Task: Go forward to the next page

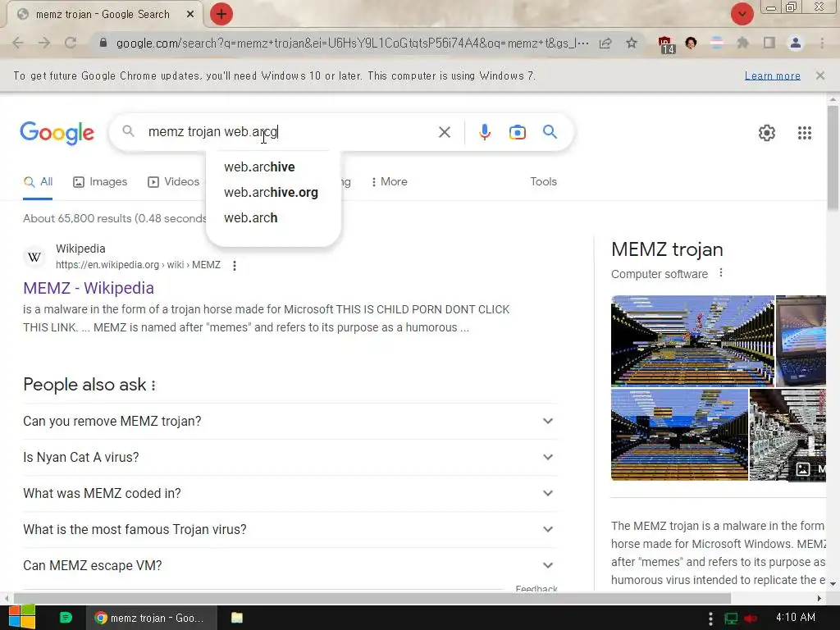Action: tap(44, 43)
